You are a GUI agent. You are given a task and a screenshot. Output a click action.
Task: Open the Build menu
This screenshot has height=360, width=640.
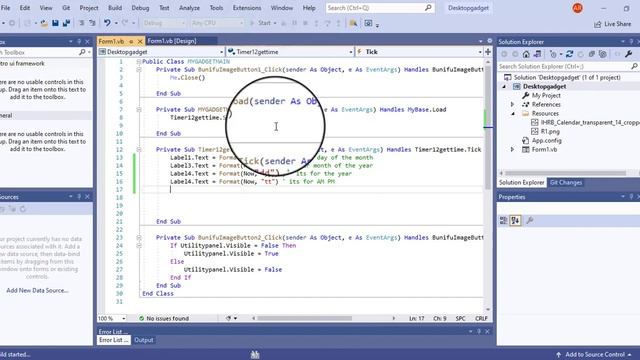point(115,8)
